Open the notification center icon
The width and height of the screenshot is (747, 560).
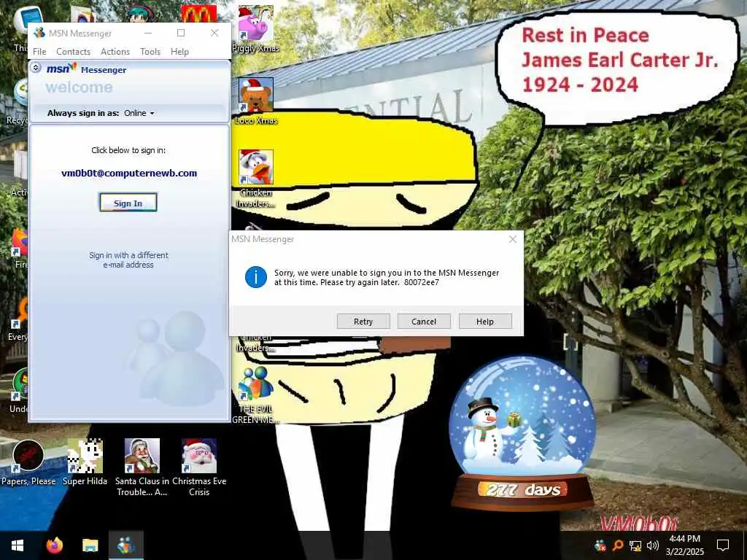point(723,545)
